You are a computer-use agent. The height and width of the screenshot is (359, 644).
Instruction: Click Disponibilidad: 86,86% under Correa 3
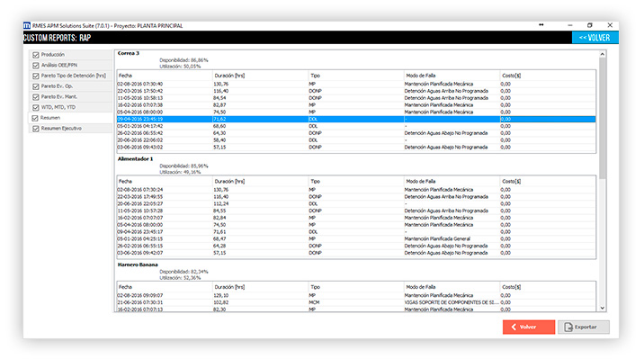pyautogui.click(x=183, y=60)
